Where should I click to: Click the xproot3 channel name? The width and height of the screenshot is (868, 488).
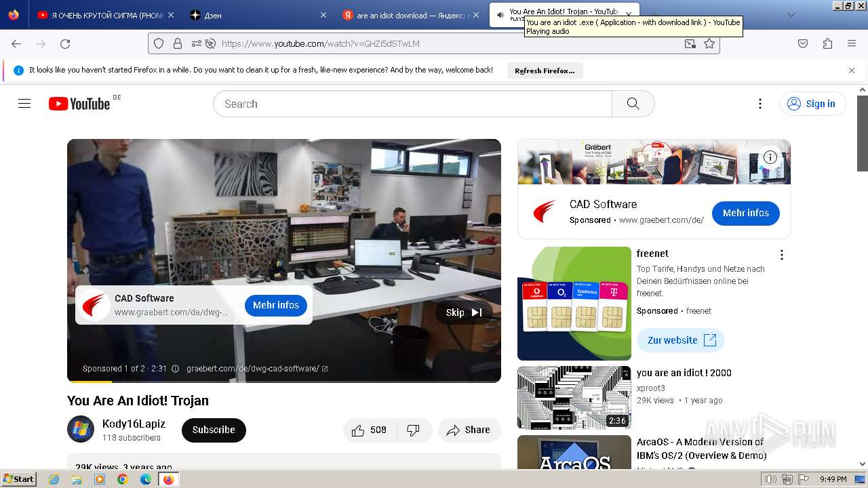[651, 388]
